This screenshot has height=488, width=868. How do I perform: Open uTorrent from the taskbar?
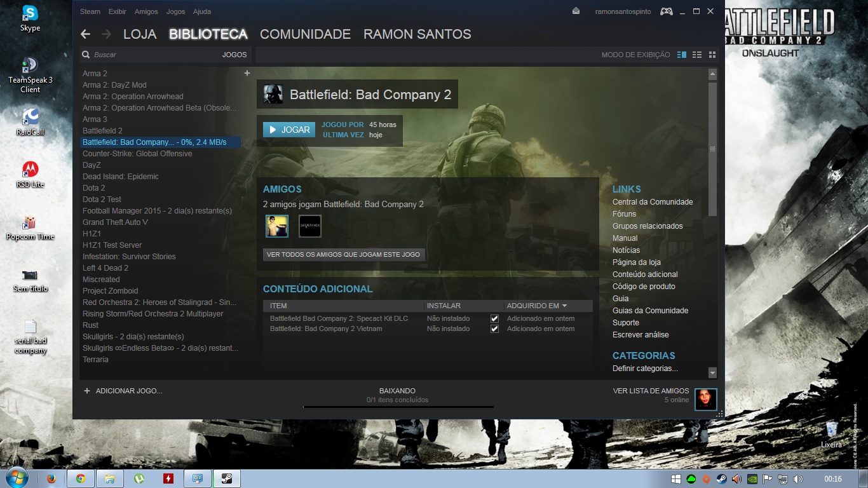tap(139, 478)
